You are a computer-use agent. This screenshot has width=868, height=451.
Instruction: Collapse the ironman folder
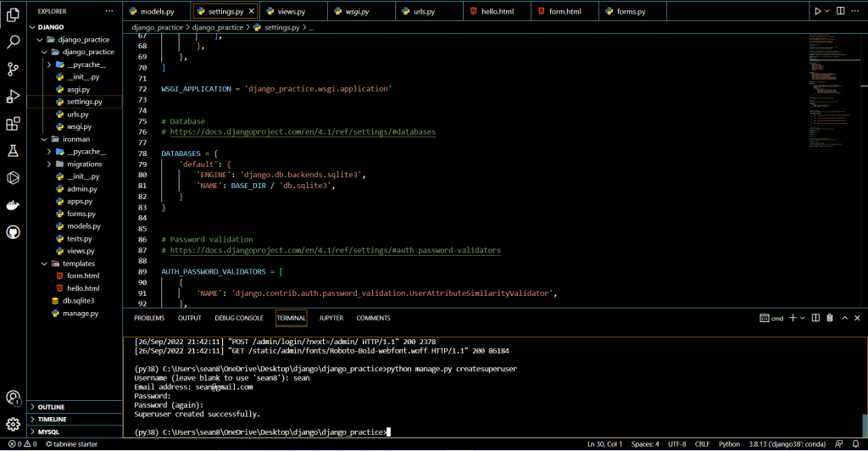tap(75, 139)
